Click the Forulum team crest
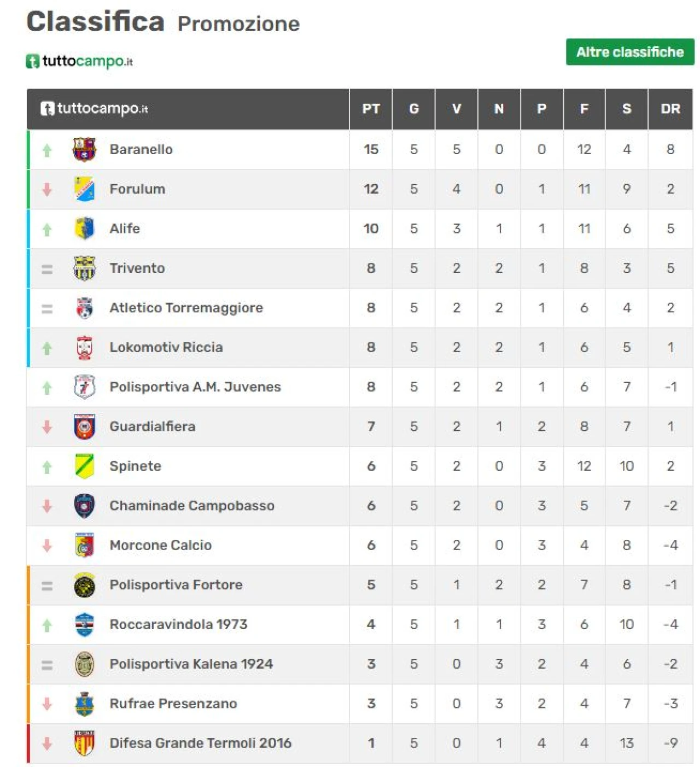The height and width of the screenshot is (767, 700). click(84, 189)
